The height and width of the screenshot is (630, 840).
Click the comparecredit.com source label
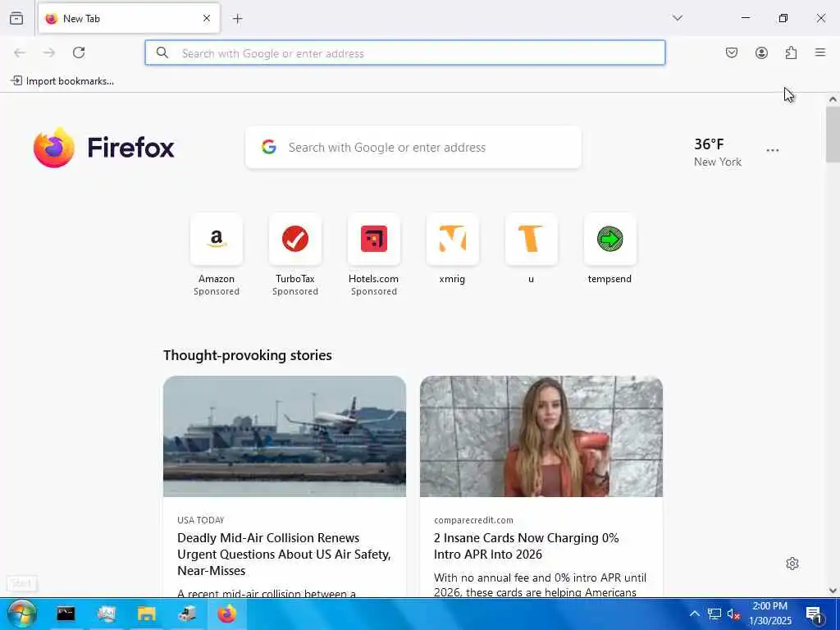click(x=473, y=520)
